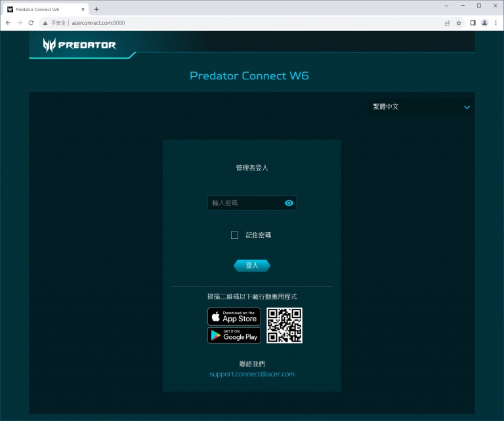
Task: Minimize the browser window
Action: click(x=463, y=5)
